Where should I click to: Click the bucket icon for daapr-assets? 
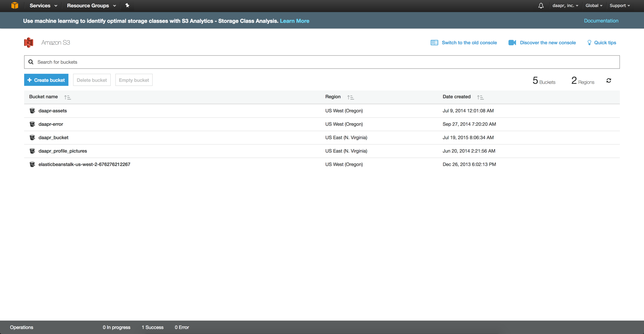[32, 111]
